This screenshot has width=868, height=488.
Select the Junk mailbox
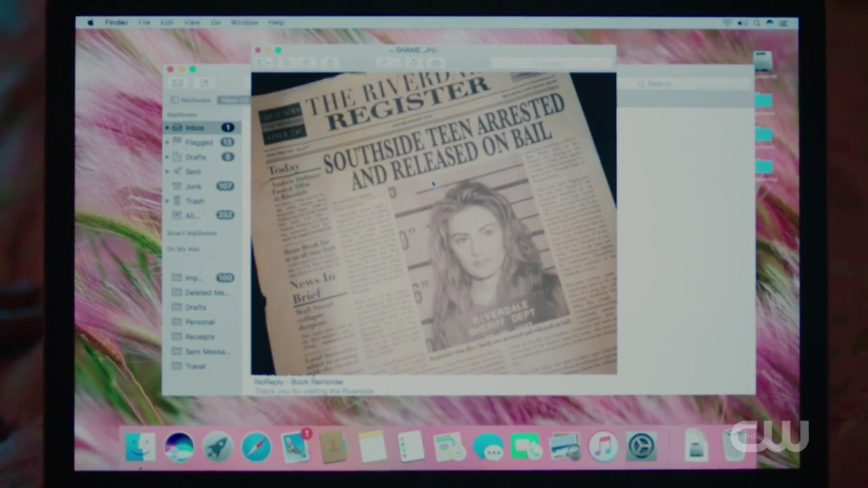coord(203,186)
